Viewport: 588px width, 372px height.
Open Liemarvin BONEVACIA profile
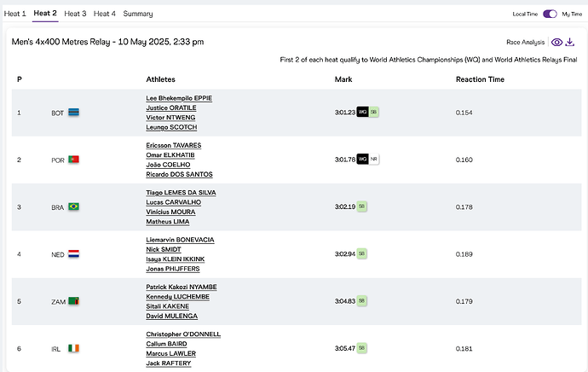tap(180, 240)
